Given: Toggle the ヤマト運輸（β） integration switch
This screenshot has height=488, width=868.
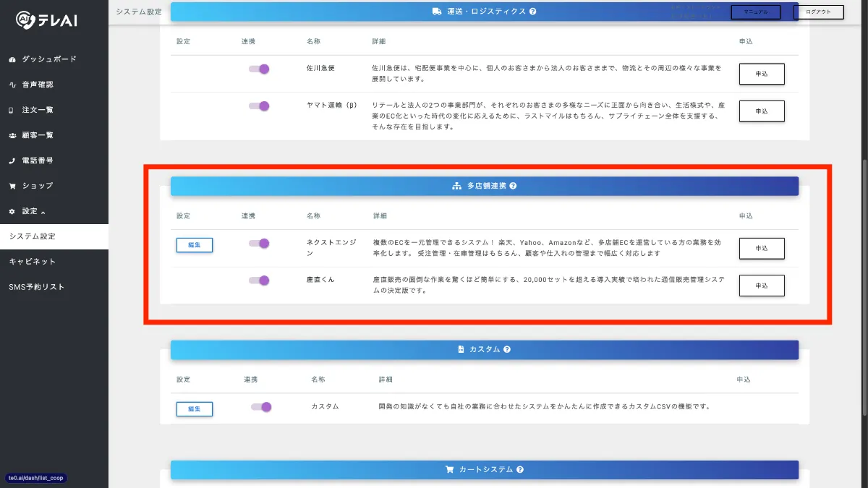Looking at the screenshot, I should (259, 106).
